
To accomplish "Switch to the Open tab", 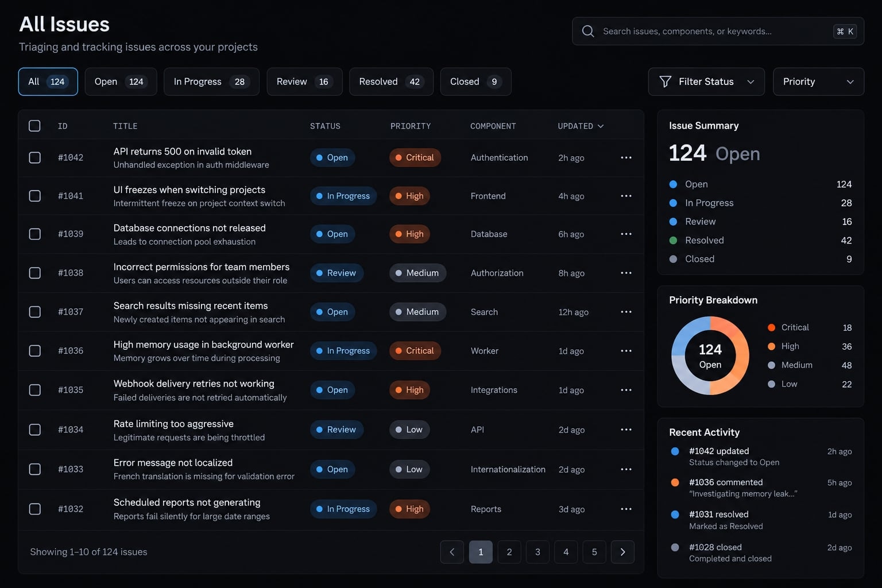I will click(121, 82).
